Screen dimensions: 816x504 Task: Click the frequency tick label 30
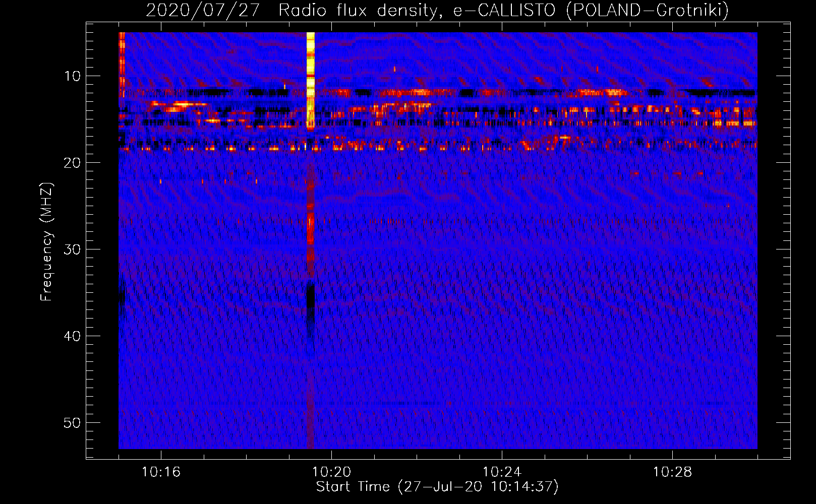pos(72,249)
